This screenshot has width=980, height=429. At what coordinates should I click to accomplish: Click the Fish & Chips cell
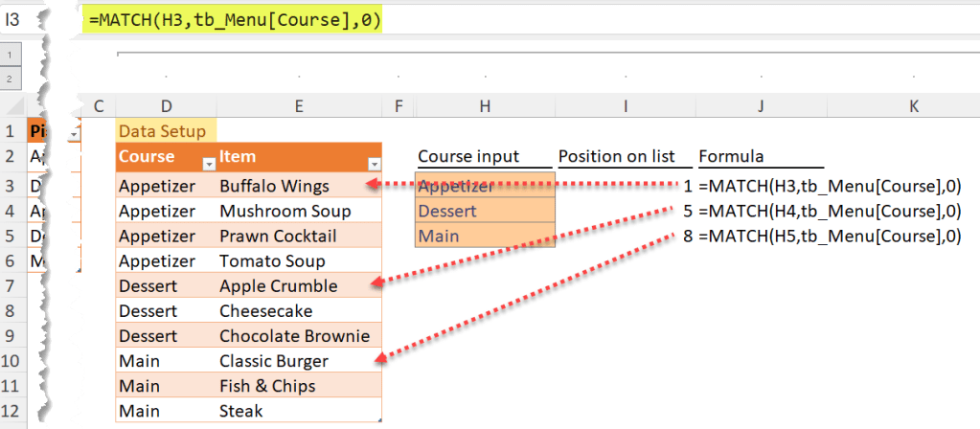(x=300, y=386)
